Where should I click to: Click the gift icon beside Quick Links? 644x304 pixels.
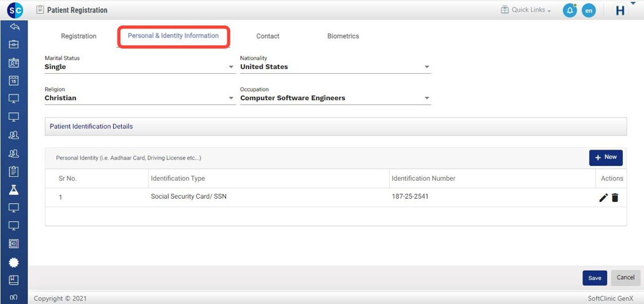click(505, 9)
